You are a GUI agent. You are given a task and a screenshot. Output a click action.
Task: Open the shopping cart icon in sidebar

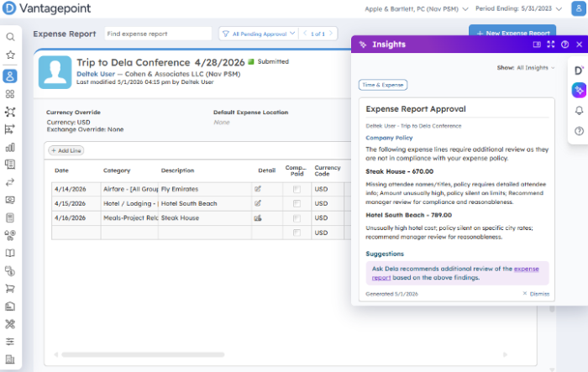pos(10,288)
